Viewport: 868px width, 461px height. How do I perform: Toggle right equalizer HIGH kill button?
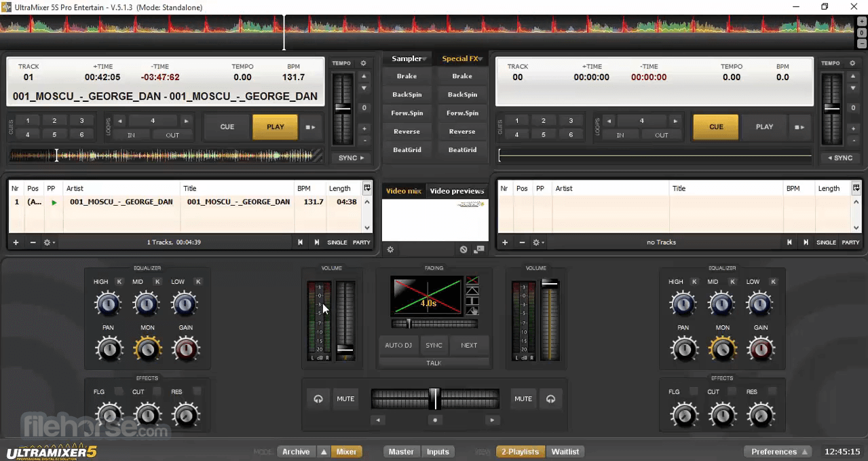(694, 282)
